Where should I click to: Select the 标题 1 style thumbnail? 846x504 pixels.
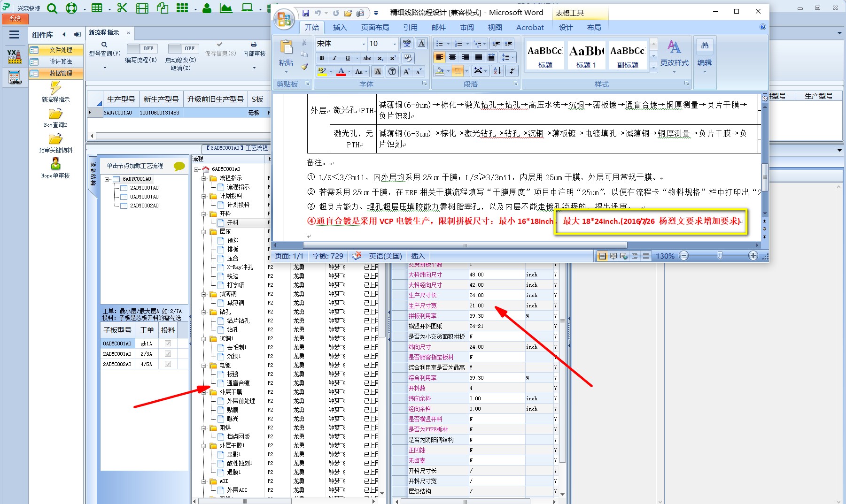(586, 55)
